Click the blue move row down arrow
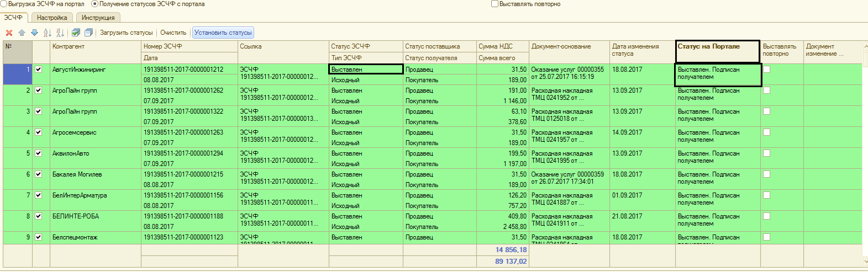The image size is (868, 272). pos(34,33)
